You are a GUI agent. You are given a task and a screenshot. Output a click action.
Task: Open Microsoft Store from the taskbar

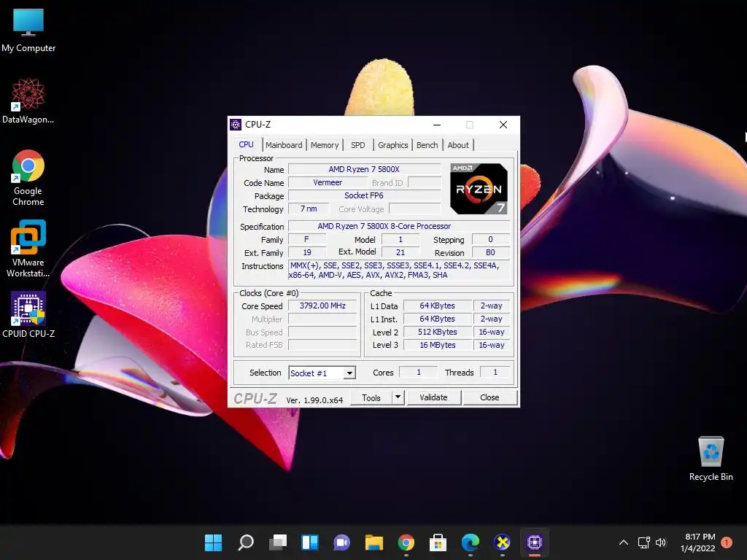[x=438, y=542]
